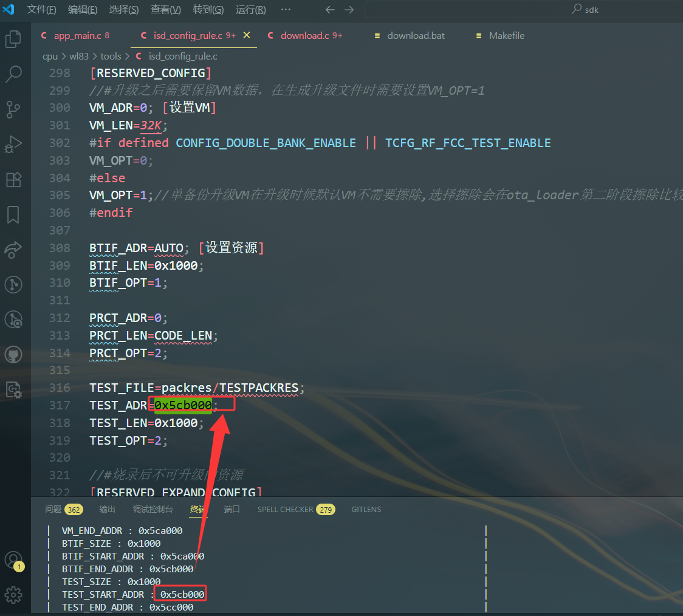The height and width of the screenshot is (616, 683).
Task: Open the Search view in activity bar
Action: coord(13,74)
